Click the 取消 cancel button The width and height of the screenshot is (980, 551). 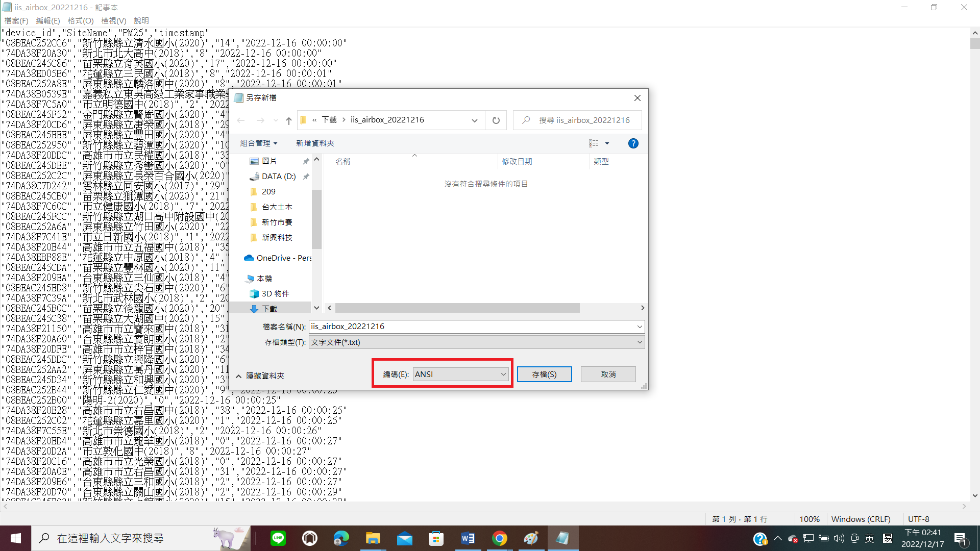pos(608,374)
